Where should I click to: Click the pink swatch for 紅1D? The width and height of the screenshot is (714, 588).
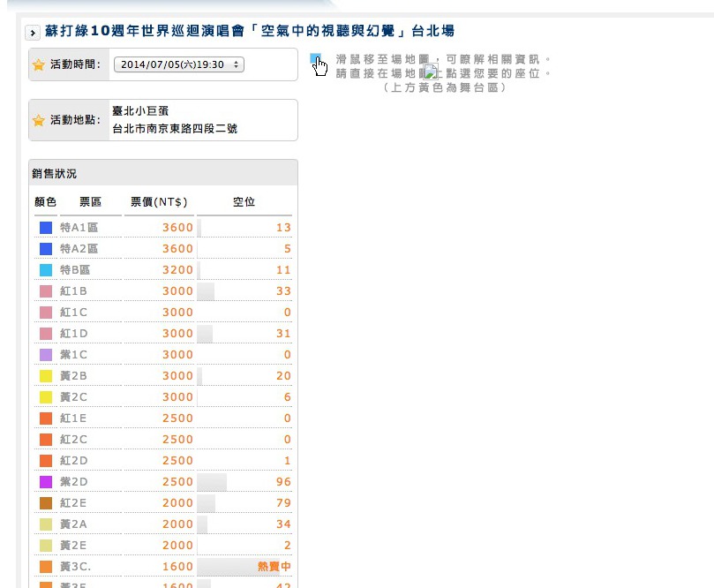pyautogui.click(x=46, y=334)
